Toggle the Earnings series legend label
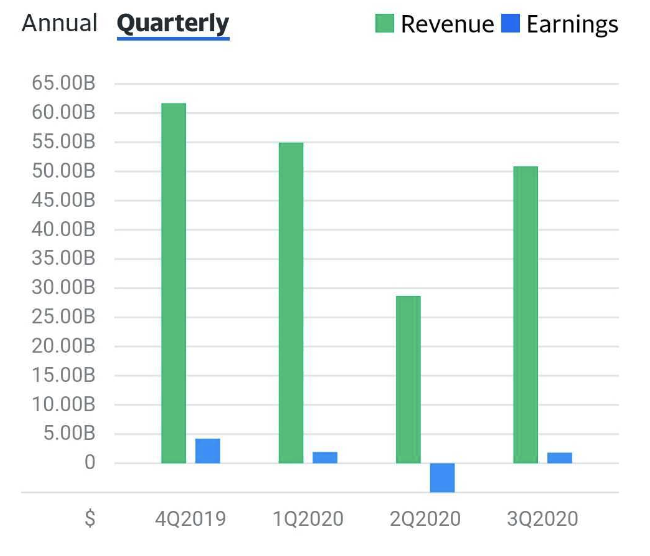The height and width of the screenshot is (556, 650). click(x=572, y=24)
